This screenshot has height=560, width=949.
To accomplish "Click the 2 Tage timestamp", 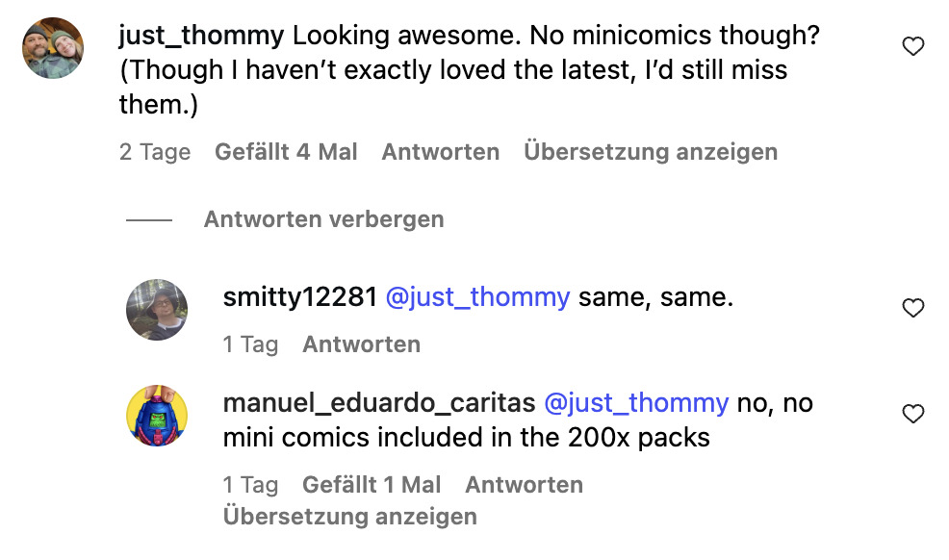I will tap(155, 152).
